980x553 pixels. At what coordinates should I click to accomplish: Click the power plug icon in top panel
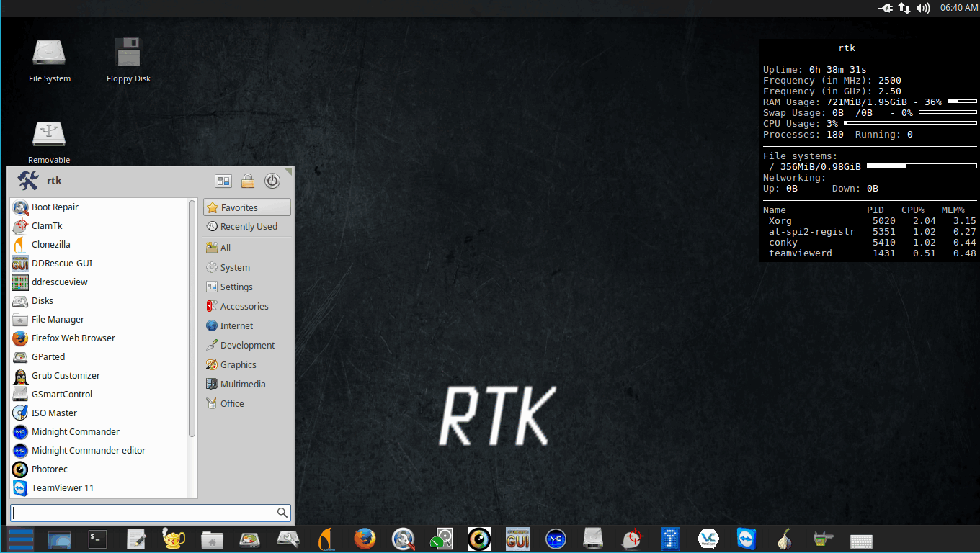886,8
